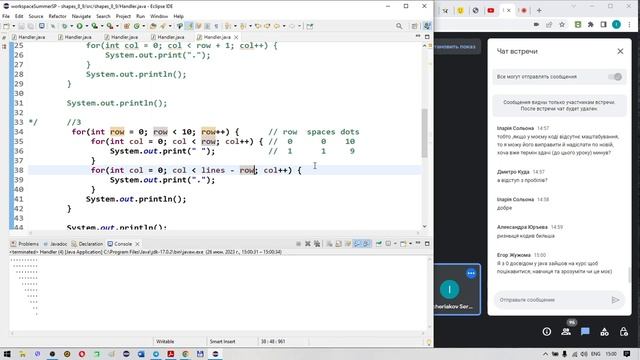This screenshot has height=360, width=640.
Task: Click the blue chat icon in meeting bar
Action: point(585,331)
